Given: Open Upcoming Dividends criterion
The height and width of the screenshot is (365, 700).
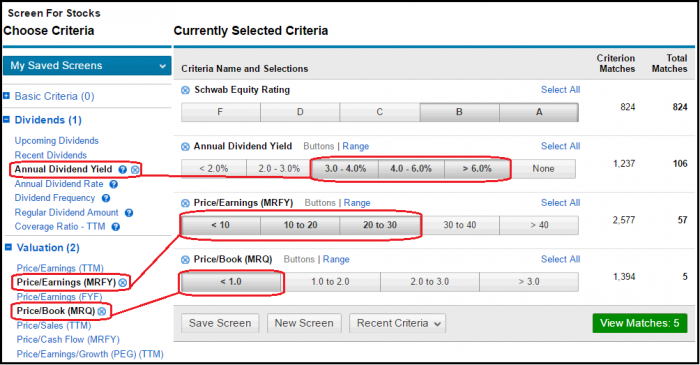Looking at the screenshot, I should click(x=57, y=141).
